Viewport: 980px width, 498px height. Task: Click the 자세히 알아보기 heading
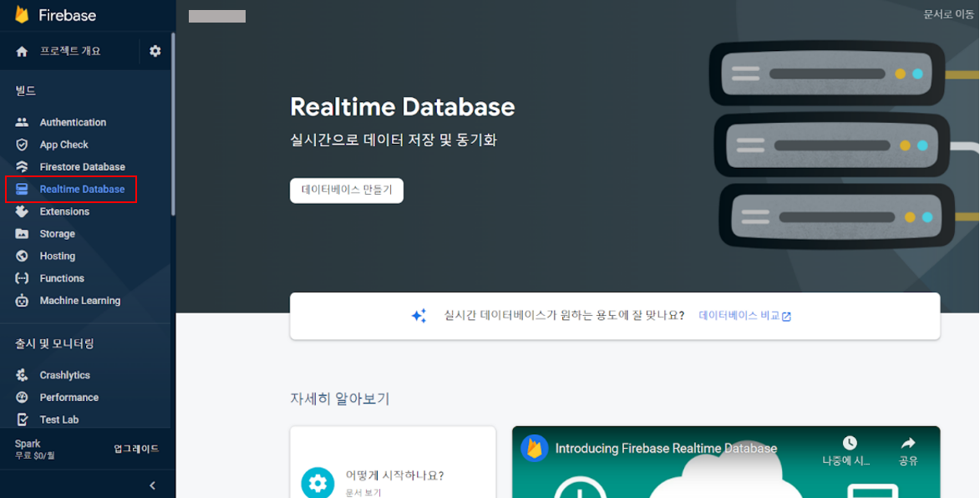point(340,399)
